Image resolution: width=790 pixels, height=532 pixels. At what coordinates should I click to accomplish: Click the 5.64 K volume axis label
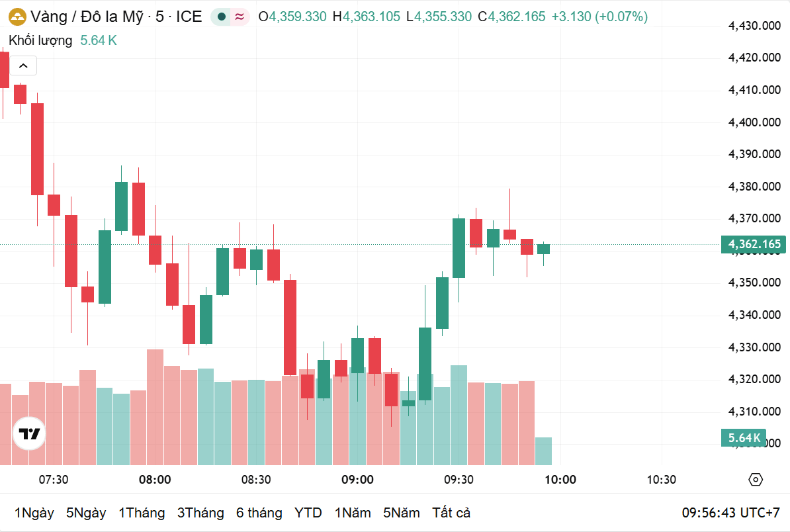744,438
